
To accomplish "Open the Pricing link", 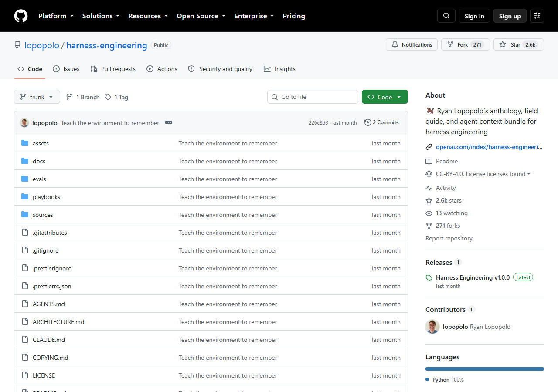I will [294, 16].
